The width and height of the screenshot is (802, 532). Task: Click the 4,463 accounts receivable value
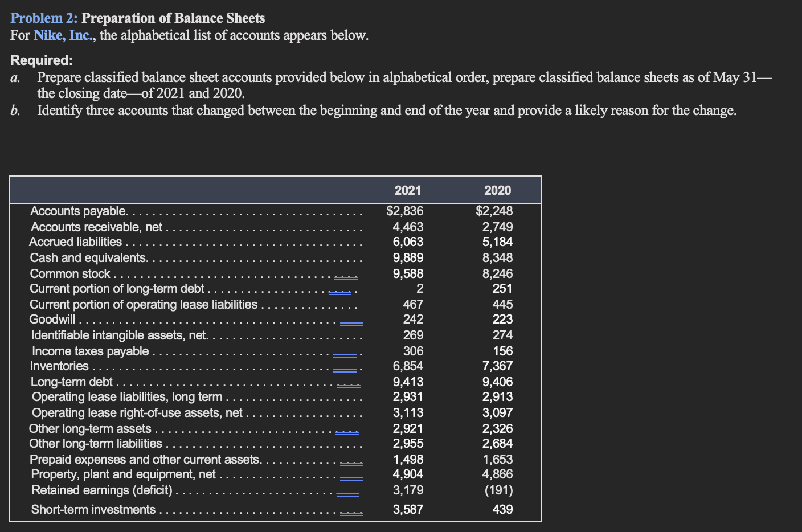coord(408,227)
